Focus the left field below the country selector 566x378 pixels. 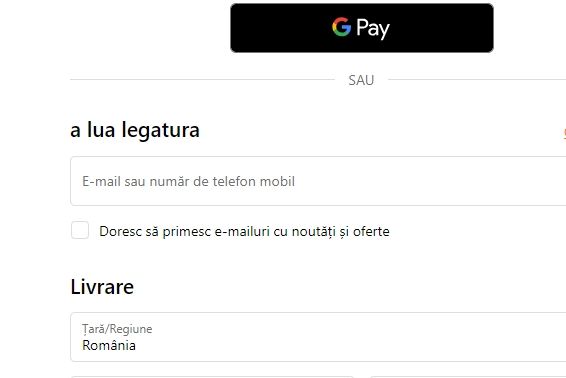(212, 377)
